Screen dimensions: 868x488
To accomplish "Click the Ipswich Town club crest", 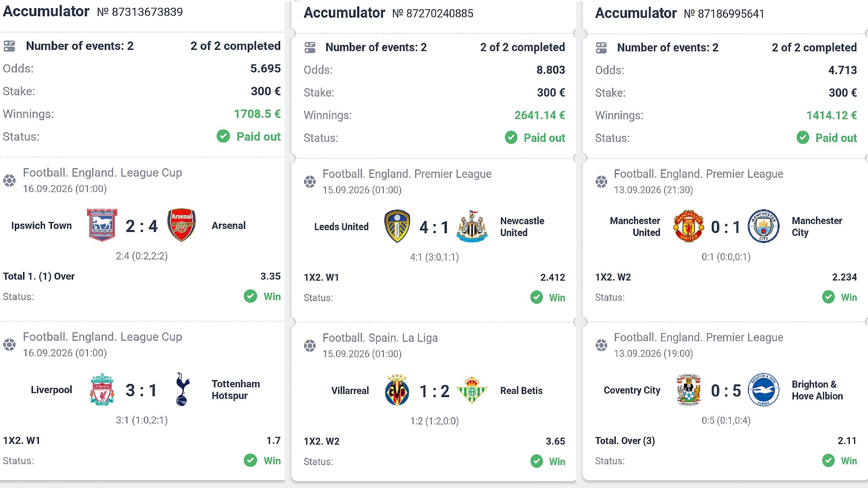I will (x=102, y=225).
